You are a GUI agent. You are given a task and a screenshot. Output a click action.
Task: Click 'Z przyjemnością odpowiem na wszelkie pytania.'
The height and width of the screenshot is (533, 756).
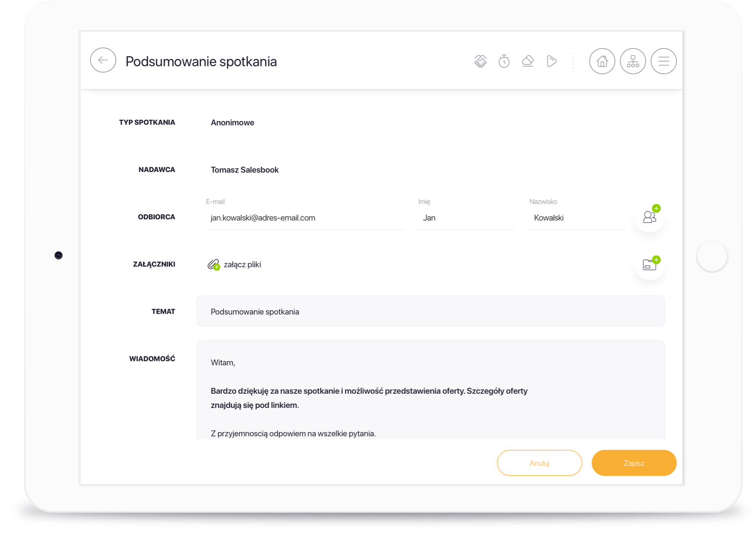click(293, 434)
